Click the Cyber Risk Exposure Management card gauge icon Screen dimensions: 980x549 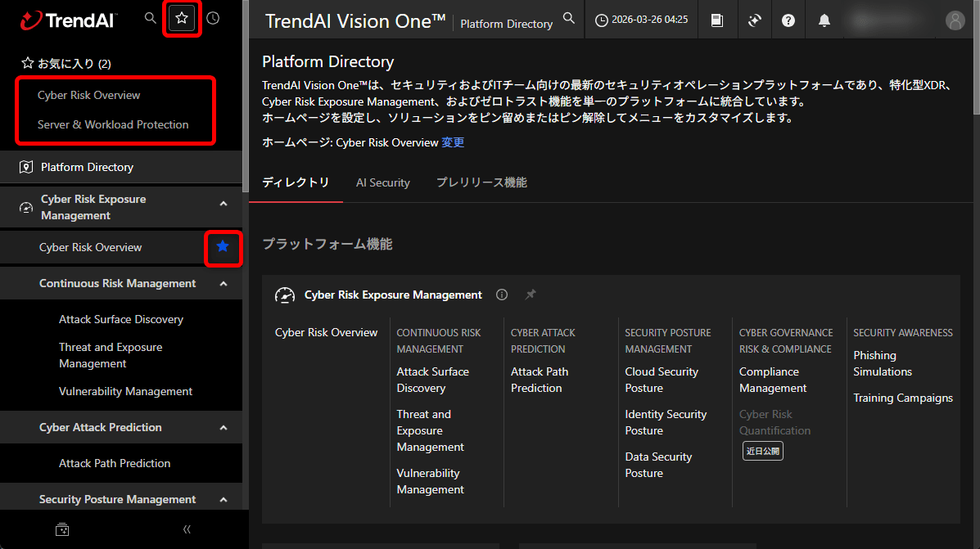285,295
